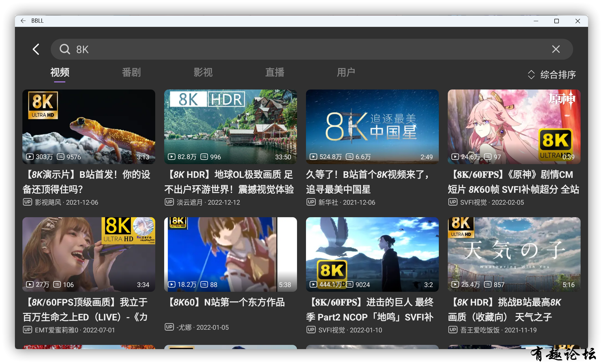This screenshot has height=364, width=603.
Task: Click play count icon next to 524.8万
Action: [x=313, y=157]
